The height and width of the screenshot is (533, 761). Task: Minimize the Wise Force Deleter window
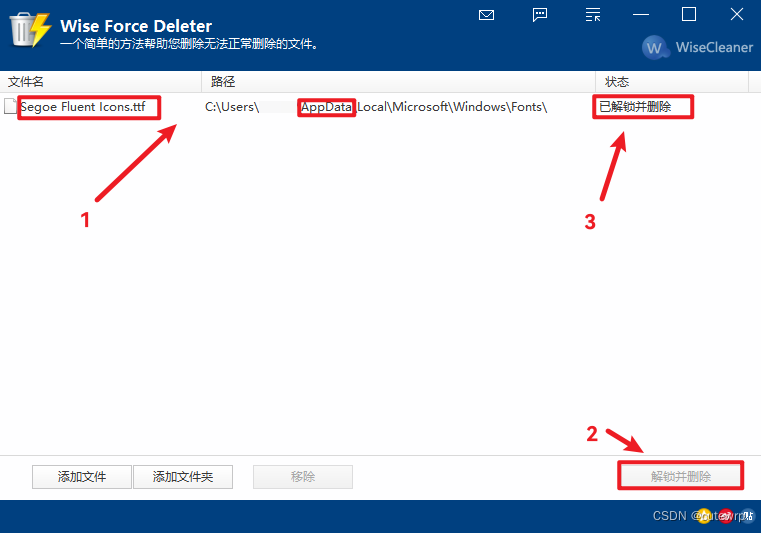(x=641, y=15)
